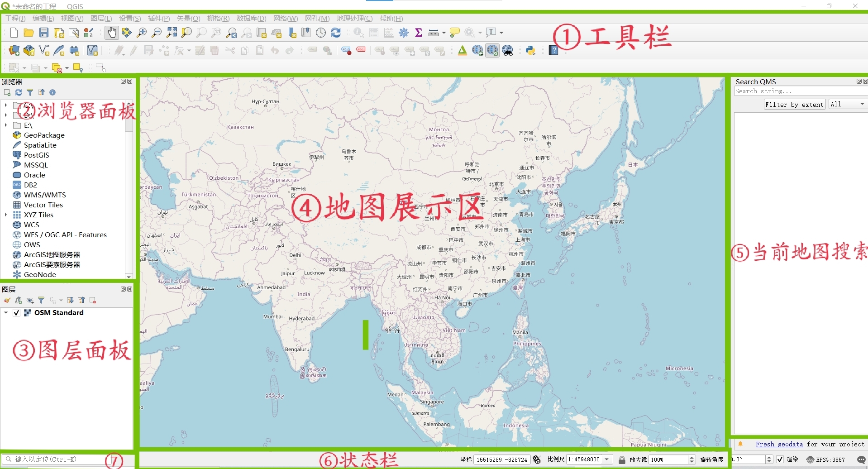The width and height of the screenshot is (868, 469).
Task: Increase the rotation angle stepper
Action: pyautogui.click(x=769, y=457)
